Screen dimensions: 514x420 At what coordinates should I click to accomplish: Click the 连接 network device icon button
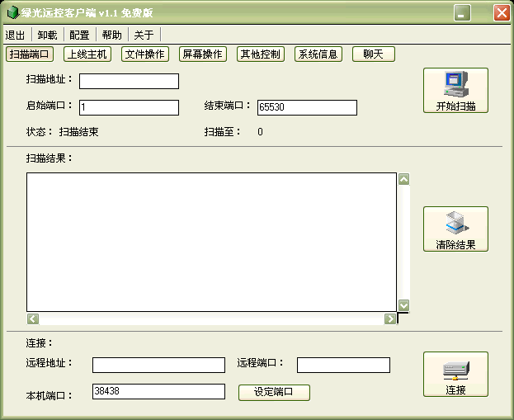tap(455, 375)
